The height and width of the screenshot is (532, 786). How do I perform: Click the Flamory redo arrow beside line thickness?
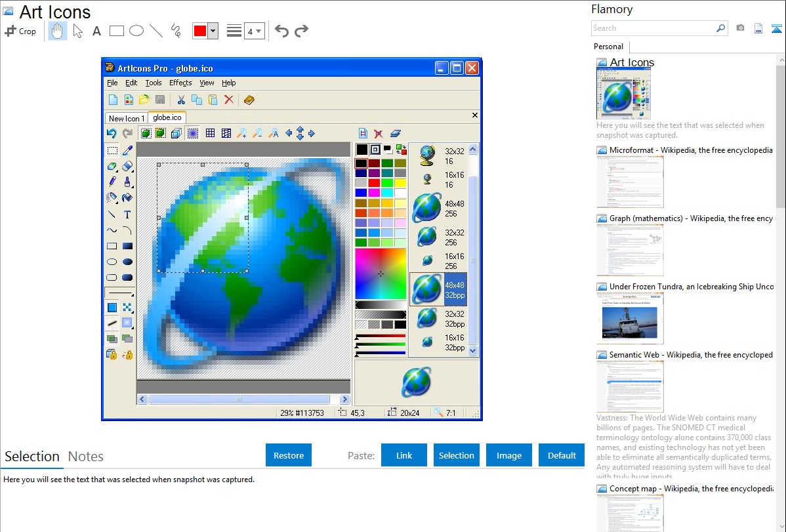click(301, 31)
